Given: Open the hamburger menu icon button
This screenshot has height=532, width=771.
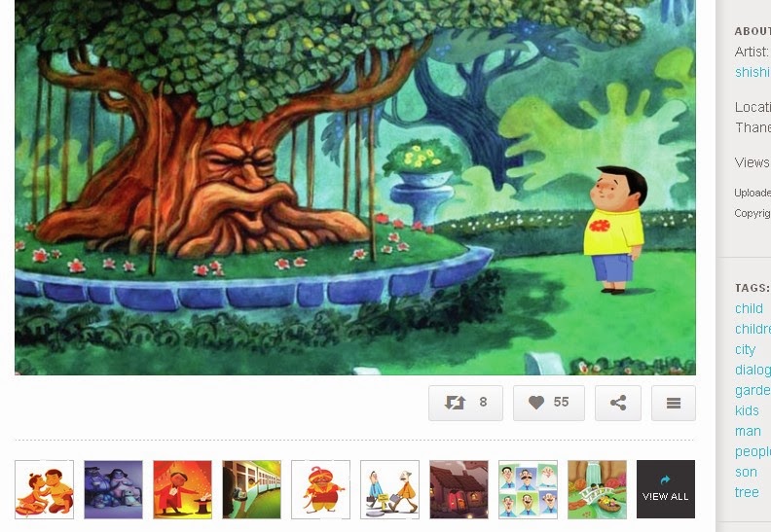Looking at the screenshot, I should (x=674, y=403).
